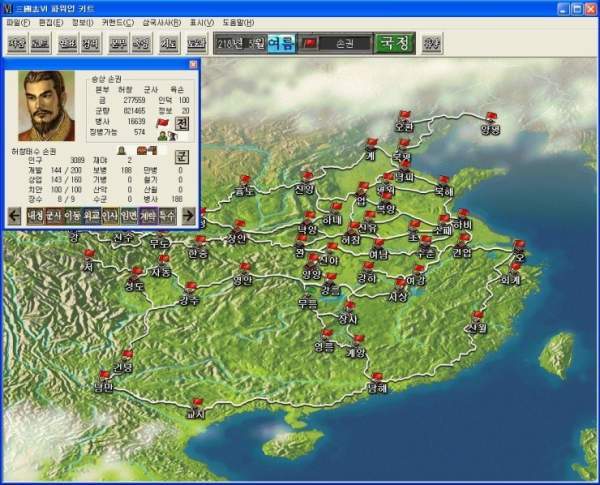Click the 여름 season indicator

pyautogui.click(x=281, y=43)
